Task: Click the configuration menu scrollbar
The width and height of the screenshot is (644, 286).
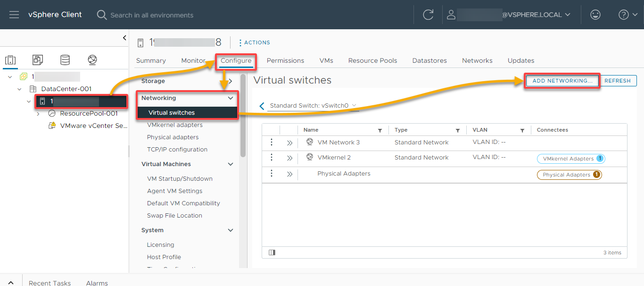Action: [x=243, y=116]
